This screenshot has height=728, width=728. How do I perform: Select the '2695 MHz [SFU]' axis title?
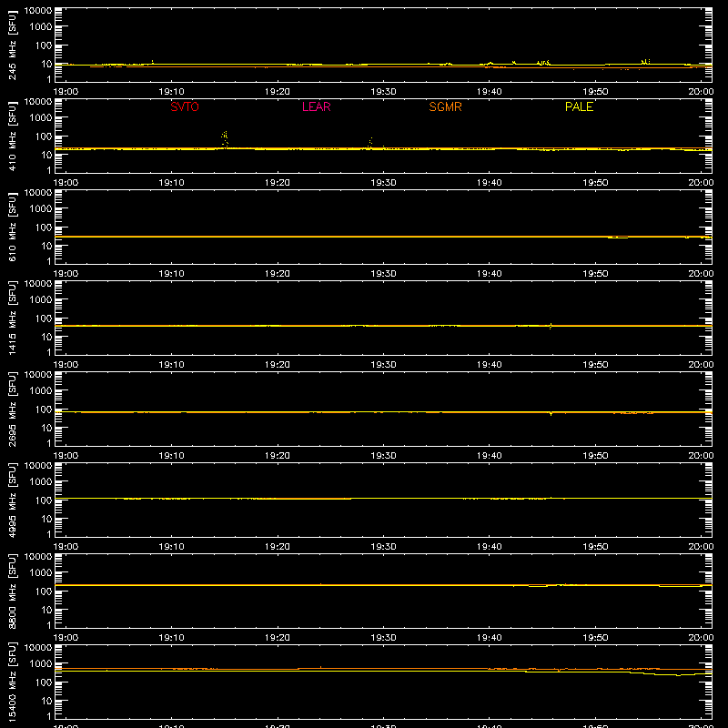point(12,409)
